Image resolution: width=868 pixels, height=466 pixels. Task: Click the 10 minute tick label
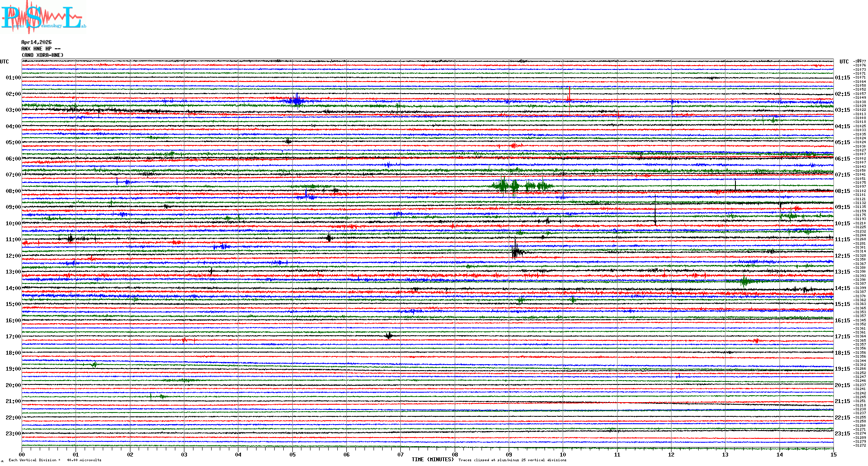tap(563, 455)
